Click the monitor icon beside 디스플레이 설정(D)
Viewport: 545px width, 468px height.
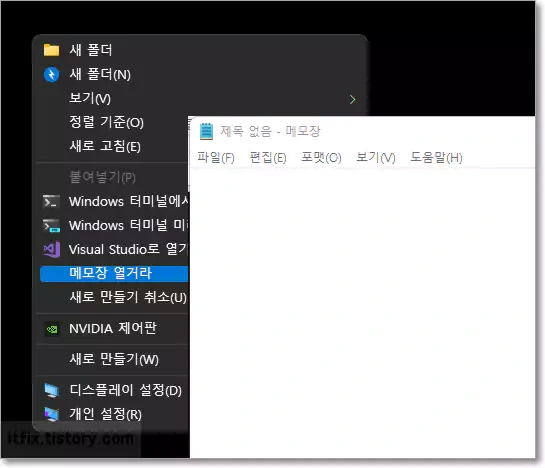pyautogui.click(x=51, y=390)
